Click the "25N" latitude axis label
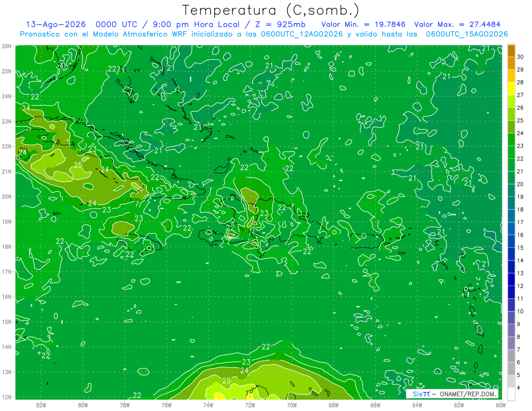The width and height of the screenshot is (532, 411). click(x=6, y=71)
